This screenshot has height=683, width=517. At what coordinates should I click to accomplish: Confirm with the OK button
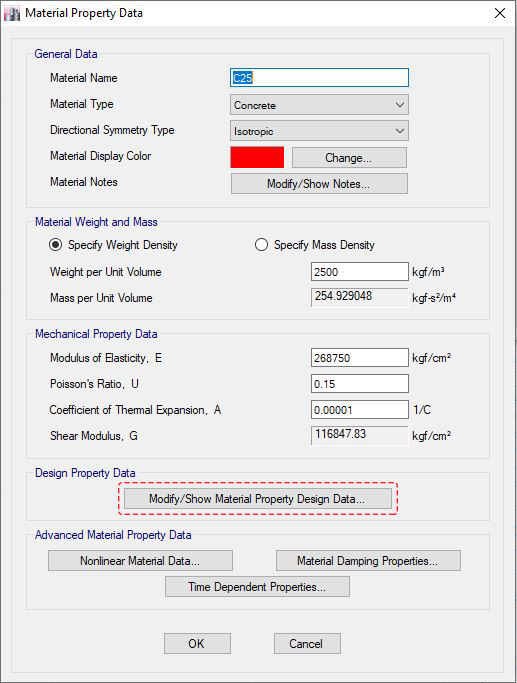197,643
